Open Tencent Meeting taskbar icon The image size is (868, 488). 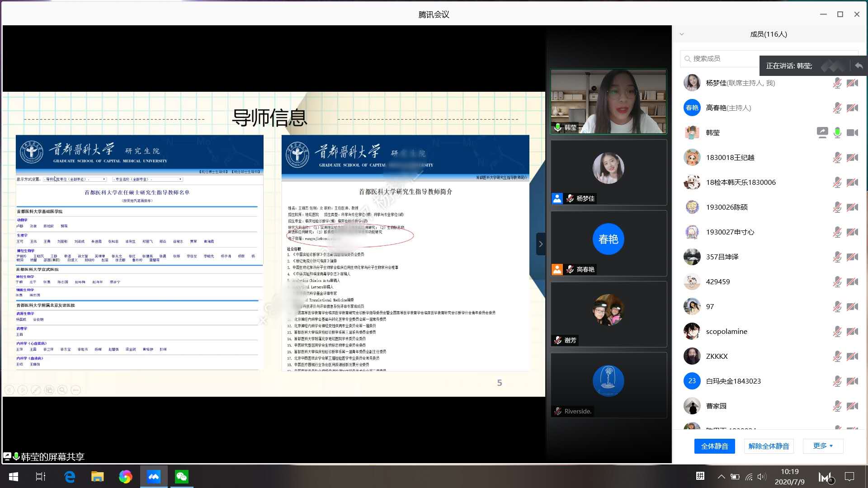pyautogui.click(x=154, y=477)
